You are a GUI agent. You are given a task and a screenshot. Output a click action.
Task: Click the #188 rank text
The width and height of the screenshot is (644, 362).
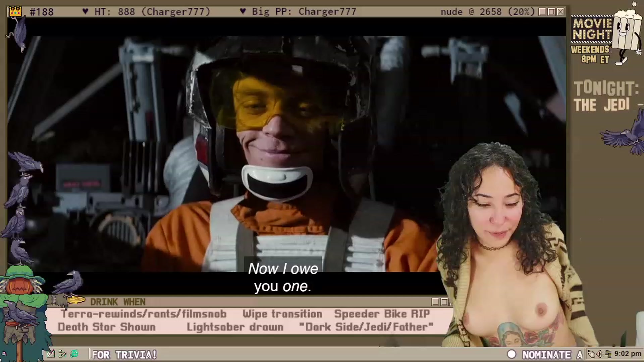[42, 12]
